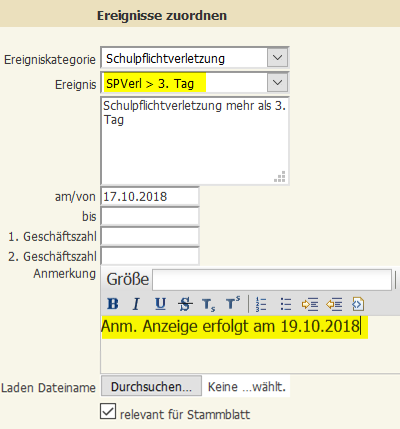
Task: Decrease indent in the note editor
Action: point(334,304)
